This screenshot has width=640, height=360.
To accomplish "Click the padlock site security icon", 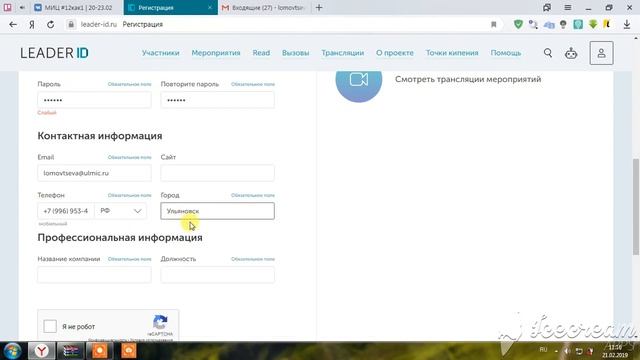I will 71,24.
